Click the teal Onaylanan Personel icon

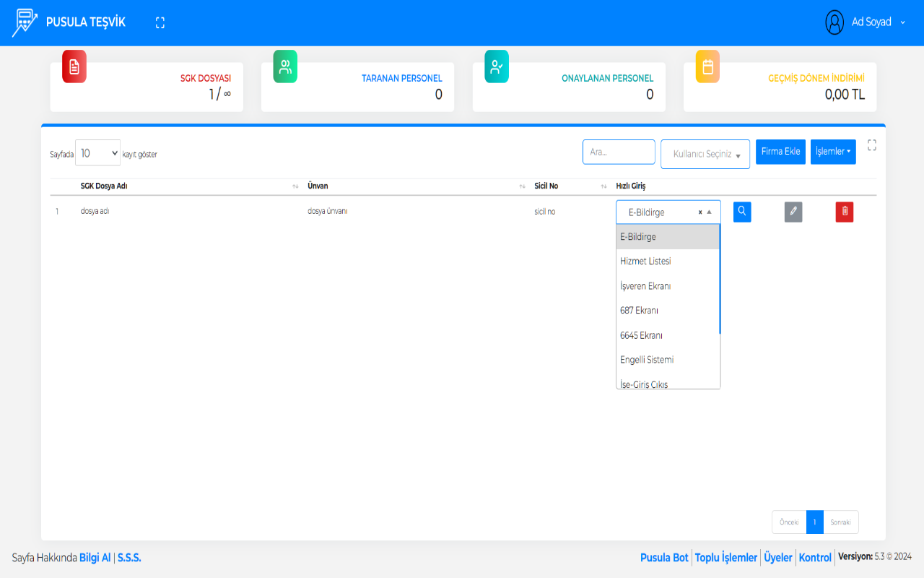[497, 66]
